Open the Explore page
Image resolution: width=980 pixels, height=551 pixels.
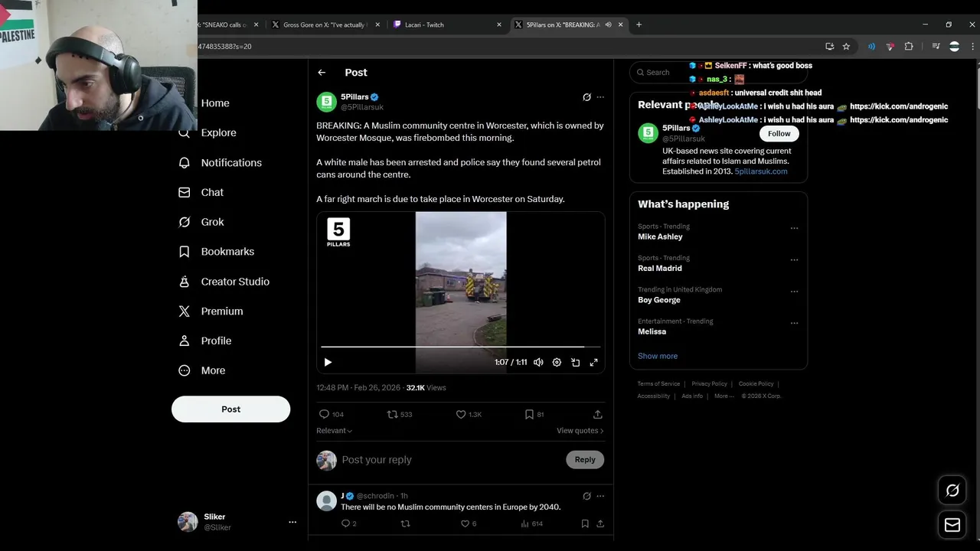pos(208,132)
